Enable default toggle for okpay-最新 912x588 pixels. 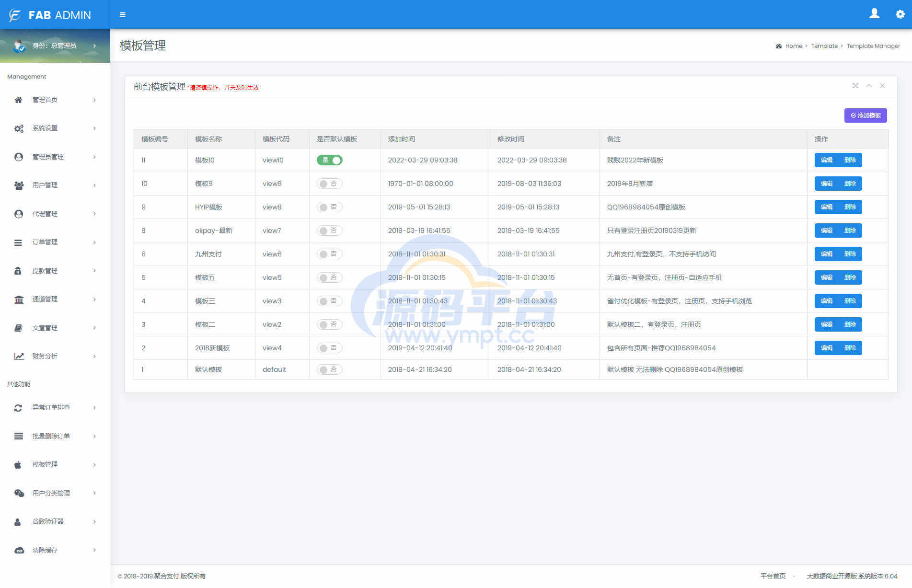tap(330, 231)
